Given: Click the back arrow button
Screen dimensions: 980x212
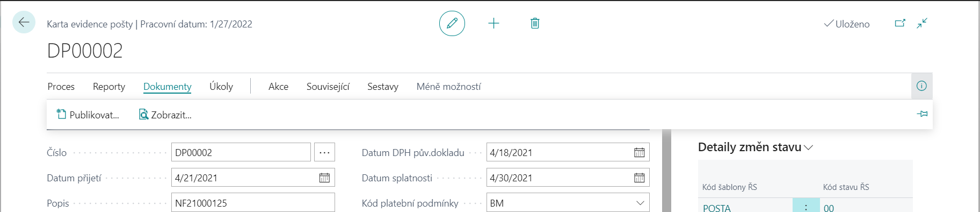Looking at the screenshot, I should 24,23.
